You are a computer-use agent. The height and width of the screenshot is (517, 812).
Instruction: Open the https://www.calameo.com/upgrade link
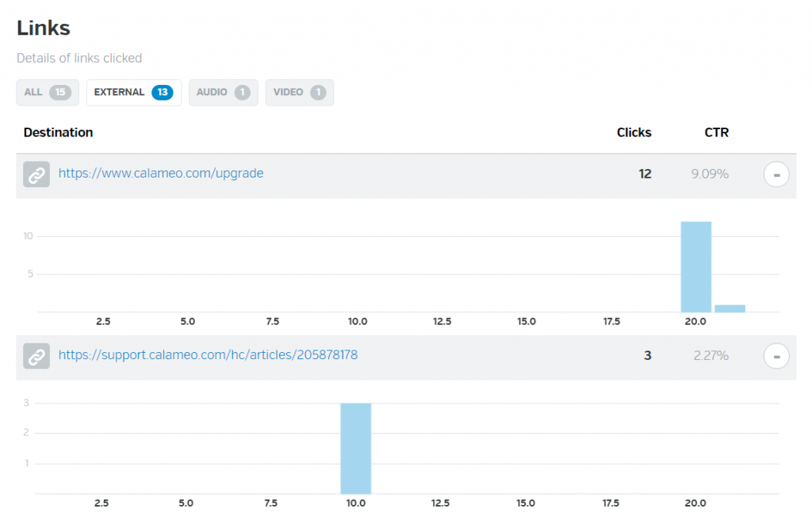pos(161,174)
